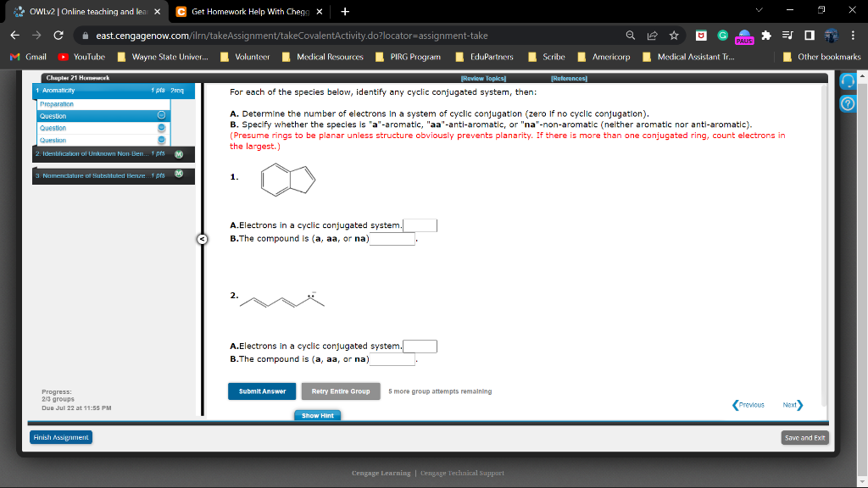Click the Finish Assignment button
This screenshot has width=868, height=488.
pyautogui.click(x=61, y=437)
